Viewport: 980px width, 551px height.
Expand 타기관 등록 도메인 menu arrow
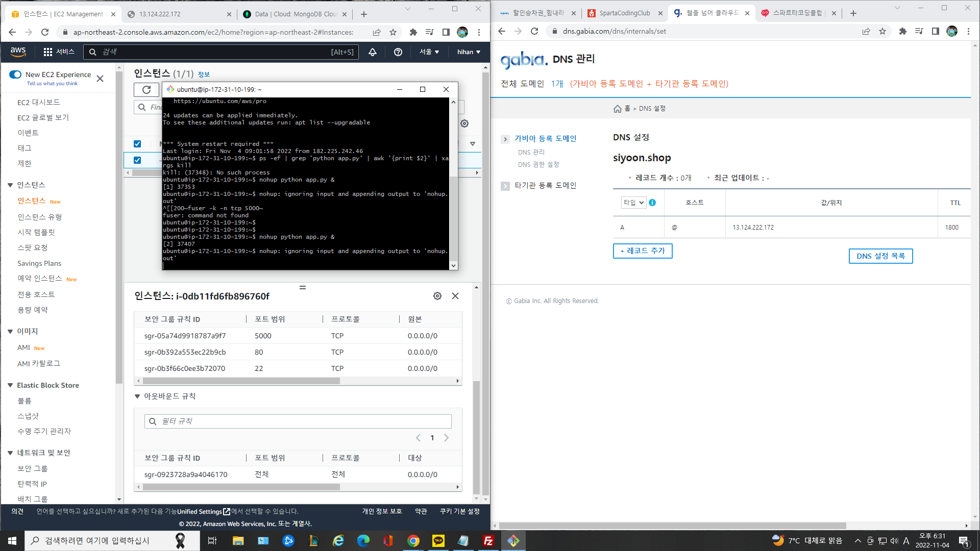505,186
